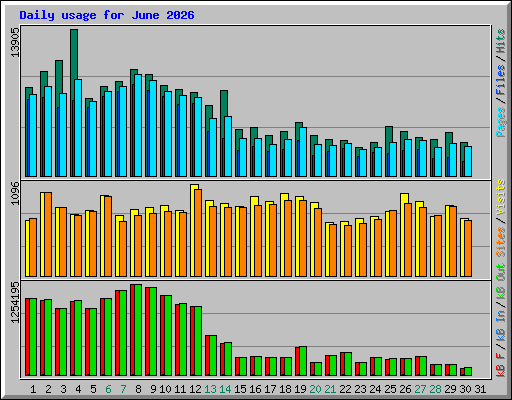Click the 'Visits' legend label

click(500, 197)
